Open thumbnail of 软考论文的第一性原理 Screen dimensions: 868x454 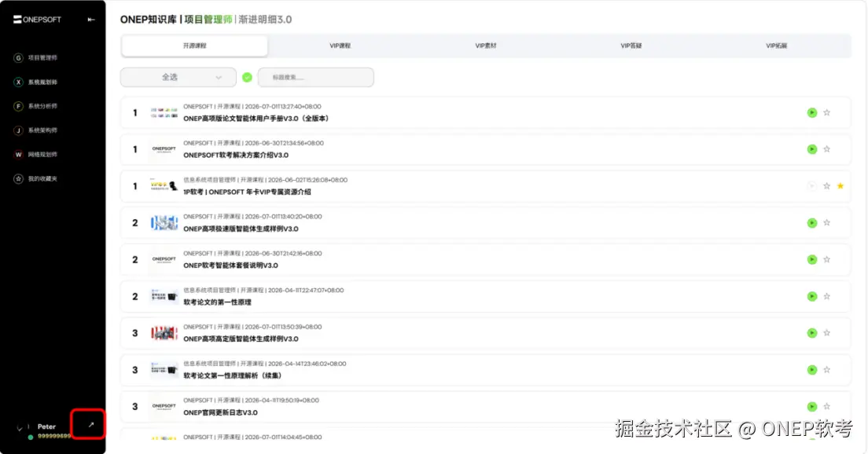tap(164, 296)
